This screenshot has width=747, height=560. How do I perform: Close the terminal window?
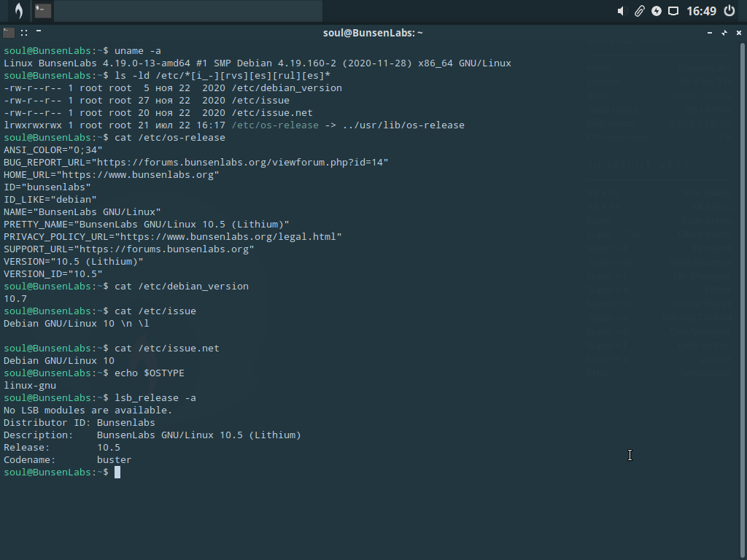click(739, 33)
